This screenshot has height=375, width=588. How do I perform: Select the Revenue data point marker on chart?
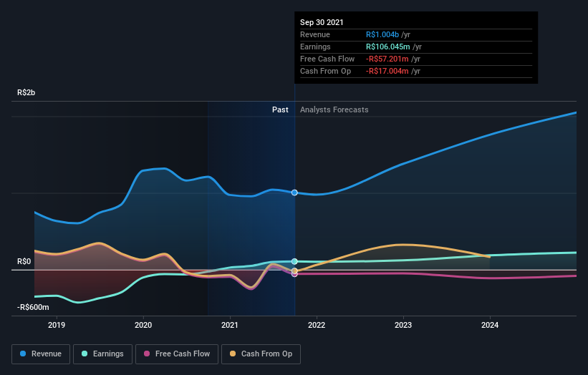[x=295, y=193]
